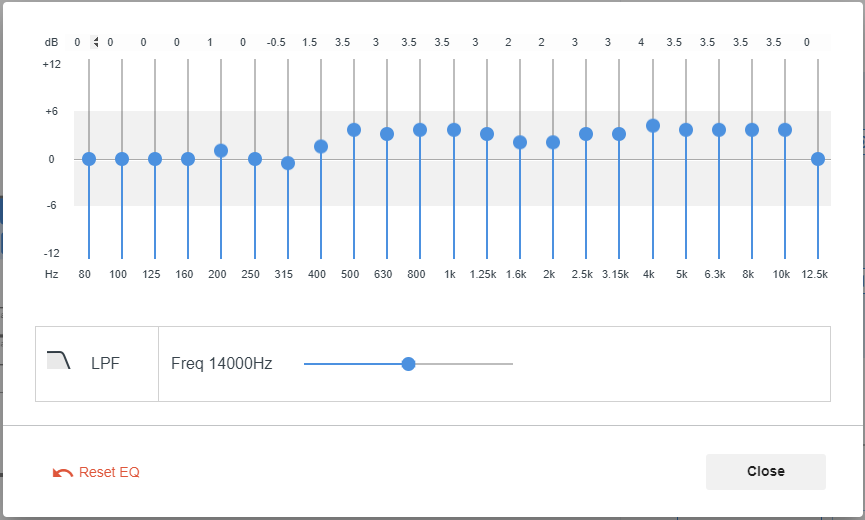865x520 pixels.
Task: Click the 0 dB value for 12.5k band
Action: coord(807,42)
